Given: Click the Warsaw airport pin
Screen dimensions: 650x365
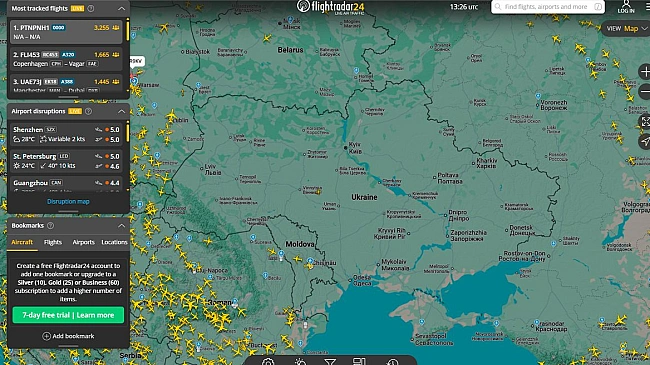Looking at the screenshot, I should pos(134,81).
